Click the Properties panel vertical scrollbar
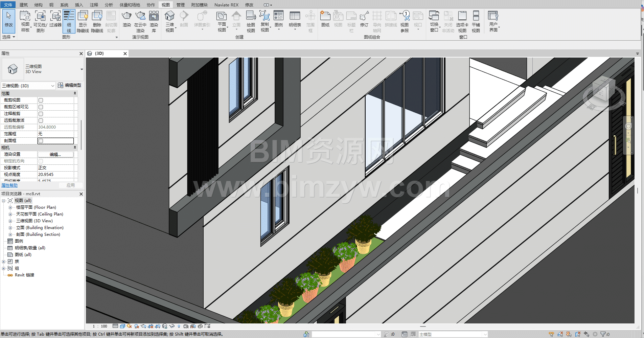The width and height of the screenshot is (644, 338). click(81, 135)
